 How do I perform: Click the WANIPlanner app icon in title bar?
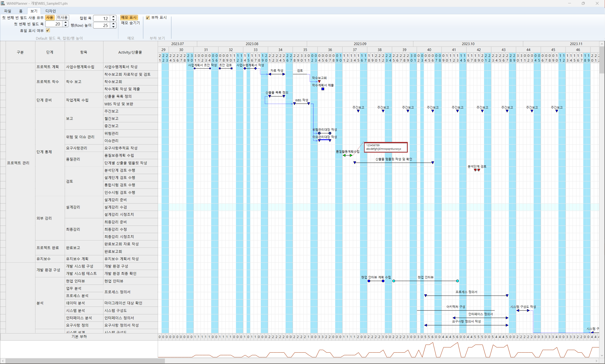[x=3, y=3]
